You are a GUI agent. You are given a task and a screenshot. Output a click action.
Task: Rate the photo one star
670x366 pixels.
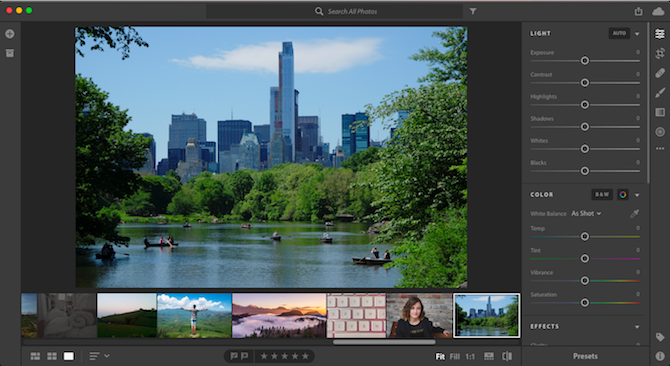(x=264, y=356)
